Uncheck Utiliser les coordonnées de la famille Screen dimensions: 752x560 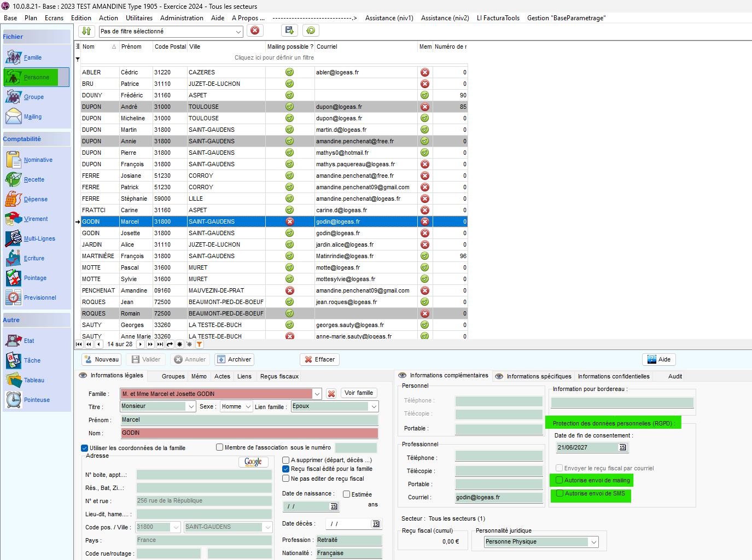pyautogui.click(x=85, y=448)
